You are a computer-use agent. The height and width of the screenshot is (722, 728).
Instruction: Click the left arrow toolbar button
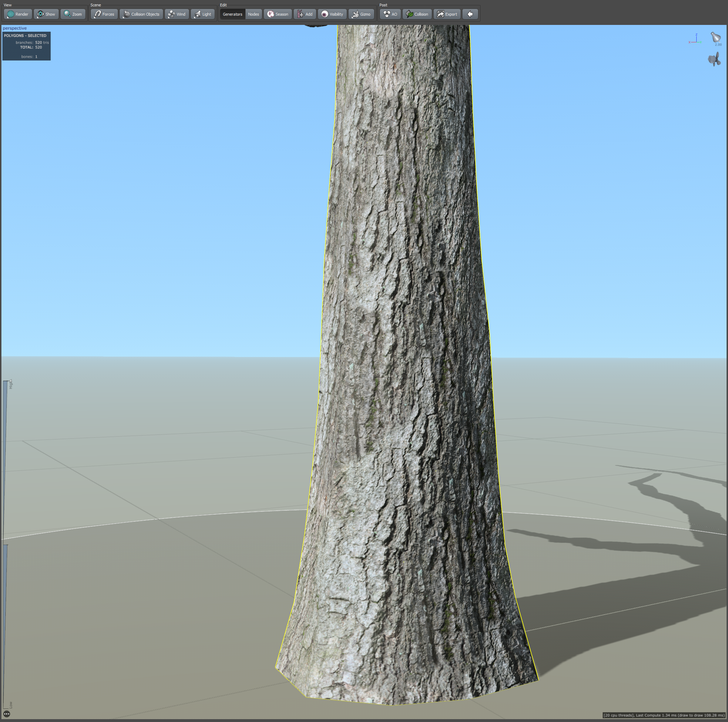(x=470, y=14)
